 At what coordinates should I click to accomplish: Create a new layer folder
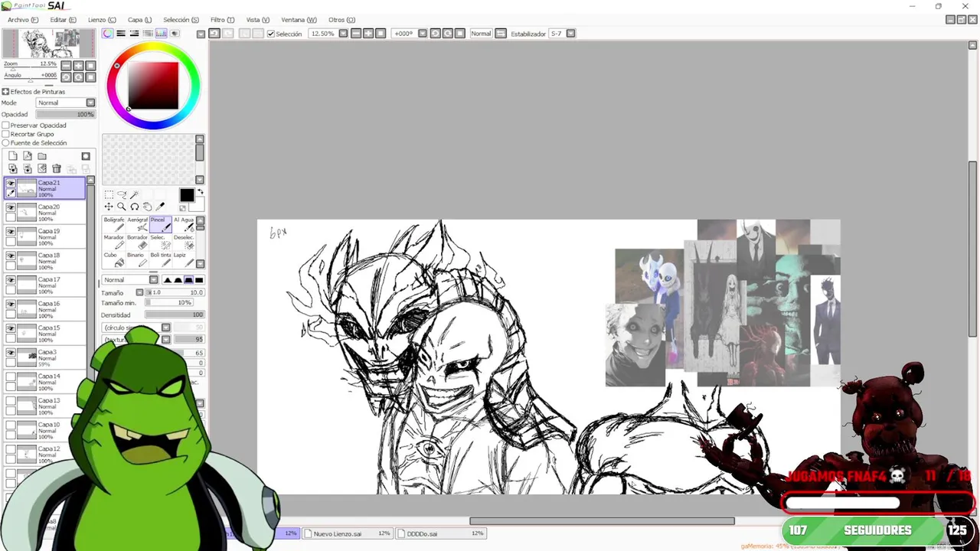pyautogui.click(x=42, y=156)
